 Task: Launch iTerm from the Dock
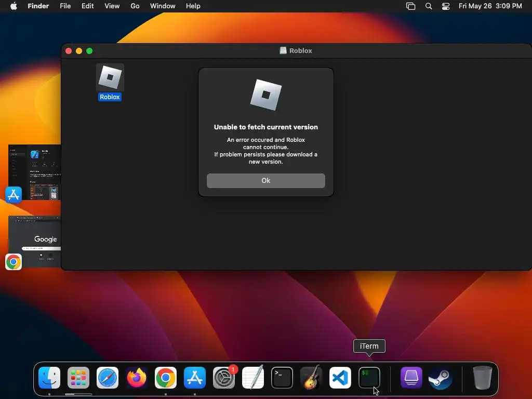coord(369,378)
